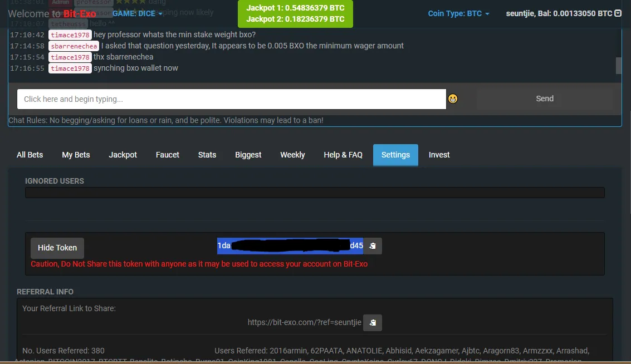The height and width of the screenshot is (364, 631).
Task: Open the Coin Type: BTC dropdown
Action: 458,13
